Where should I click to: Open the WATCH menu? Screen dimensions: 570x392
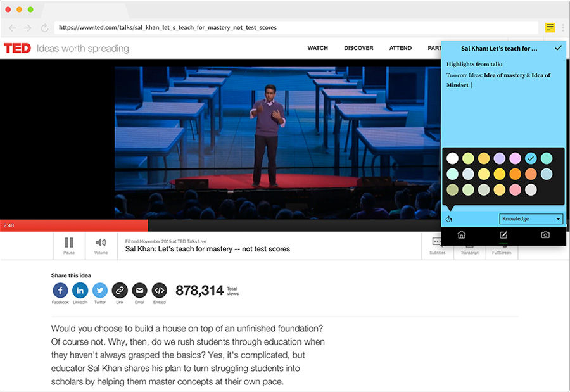point(318,48)
